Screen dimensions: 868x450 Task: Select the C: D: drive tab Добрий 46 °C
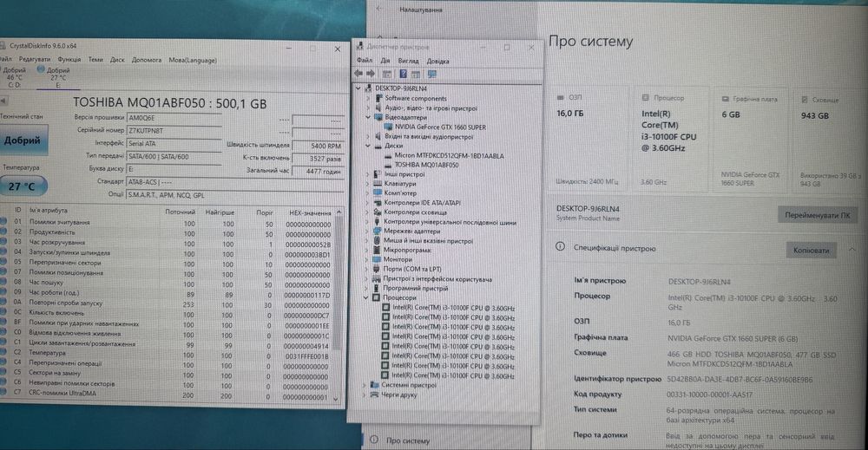13,77
